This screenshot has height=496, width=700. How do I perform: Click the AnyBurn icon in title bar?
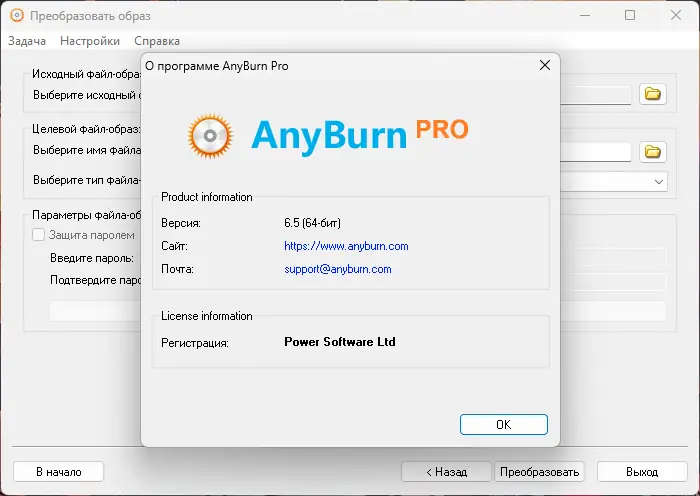[17, 16]
